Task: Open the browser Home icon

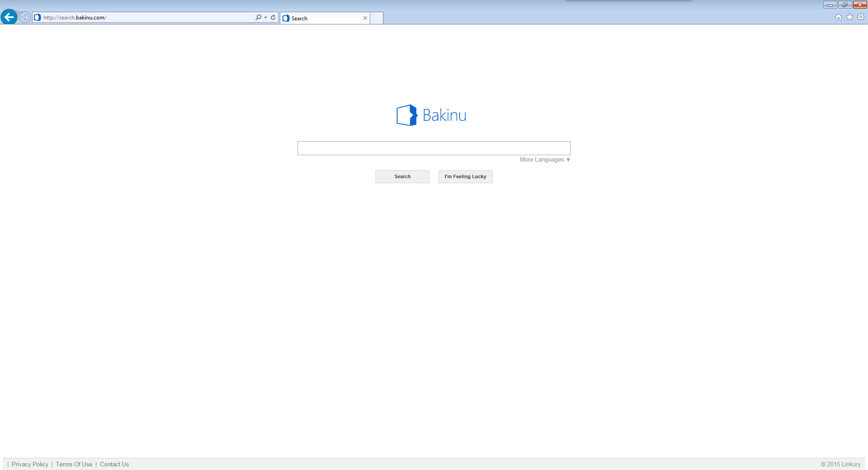Action: (x=839, y=17)
